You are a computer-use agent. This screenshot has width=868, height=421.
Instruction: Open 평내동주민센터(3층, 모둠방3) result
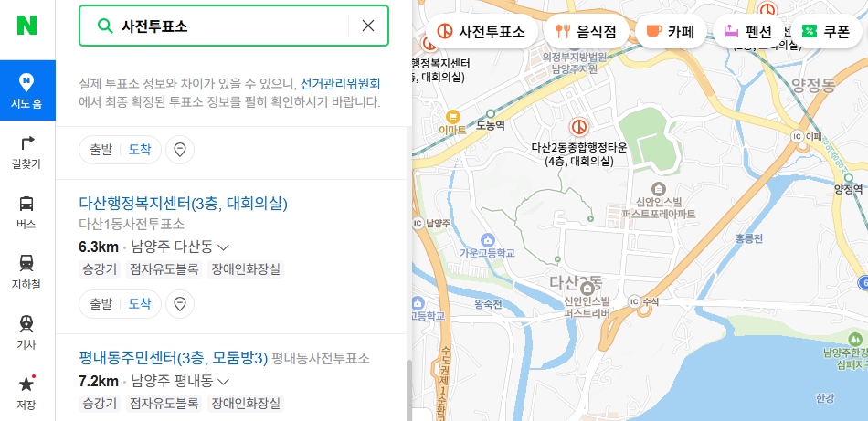pos(174,358)
